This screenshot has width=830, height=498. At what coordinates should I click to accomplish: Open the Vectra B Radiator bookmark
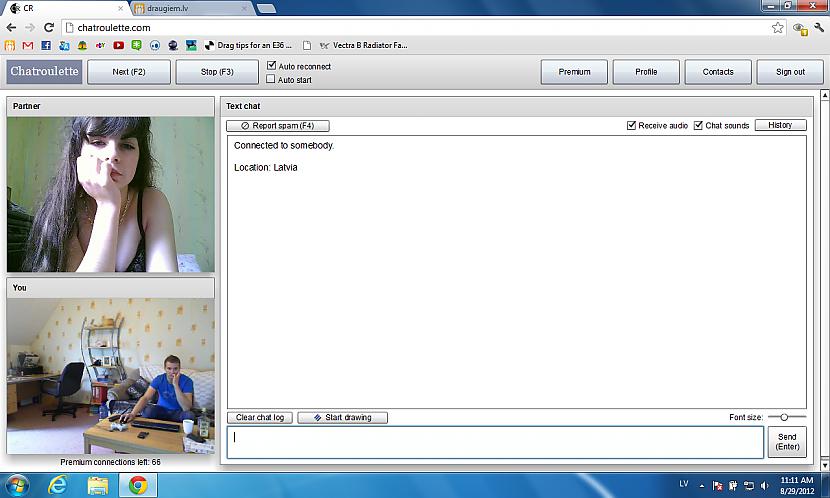click(x=364, y=46)
